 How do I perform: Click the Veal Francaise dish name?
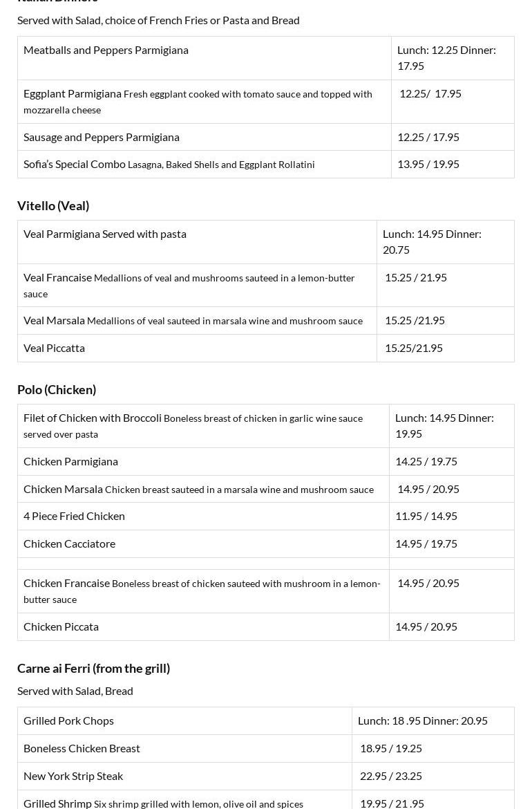(58, 277)
